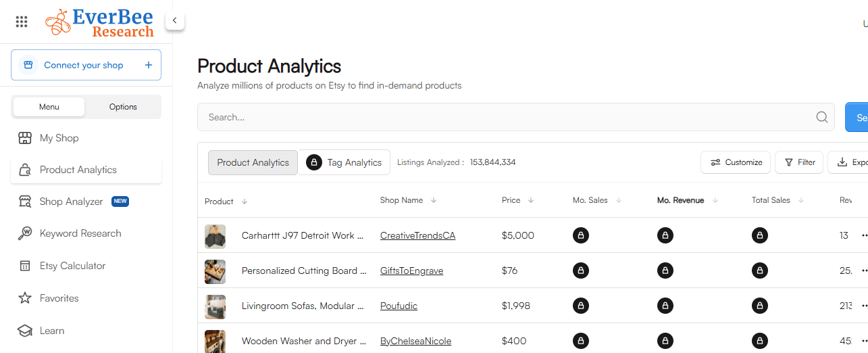Click the Total Sales lock icon for CreativeTrendsCA
The height and width of the screenshot is (353, 868).
click(760, 235)
